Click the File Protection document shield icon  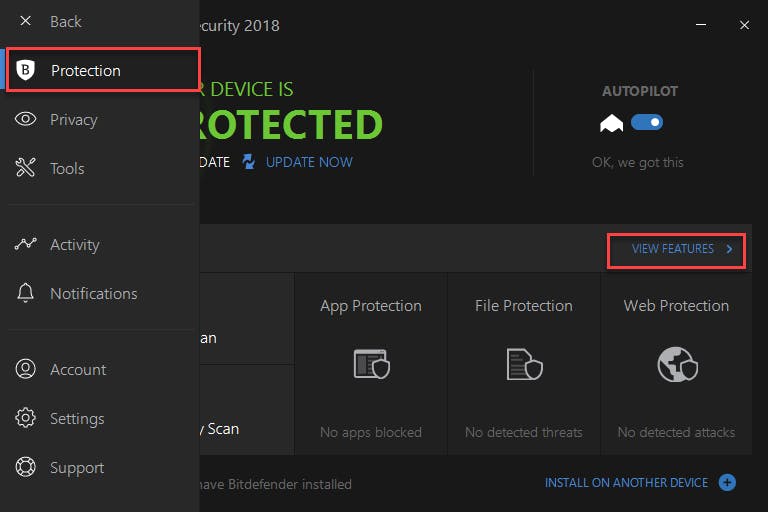pos(525,364)
